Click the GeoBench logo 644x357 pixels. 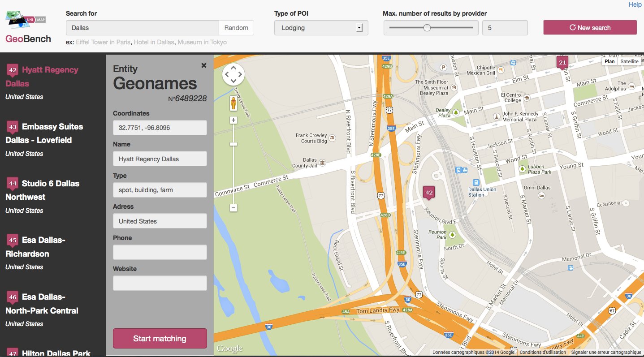coord(28,28)
